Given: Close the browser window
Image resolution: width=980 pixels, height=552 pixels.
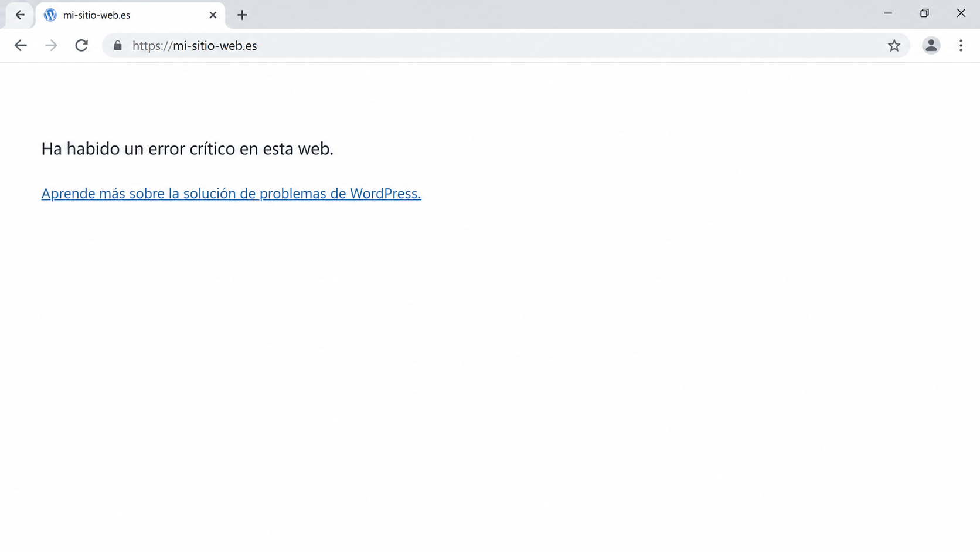Looking at the screenshot, I should tap(961, 13).
